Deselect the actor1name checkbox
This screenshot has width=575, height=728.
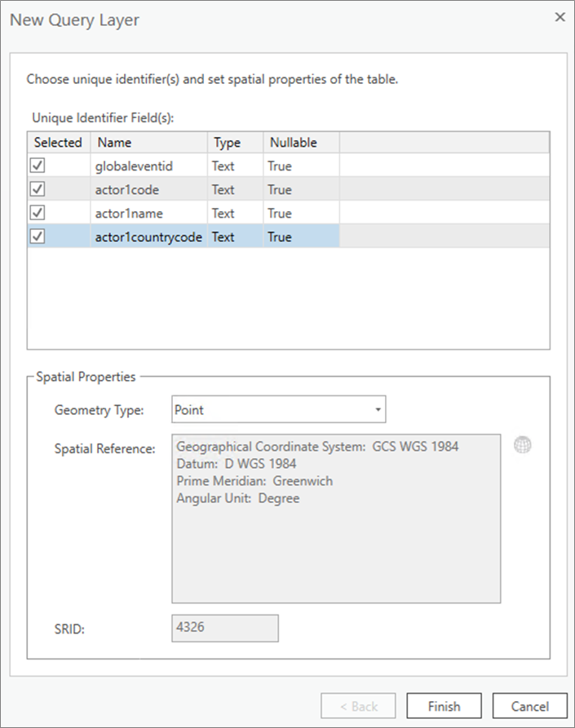(x=38, y=213)
